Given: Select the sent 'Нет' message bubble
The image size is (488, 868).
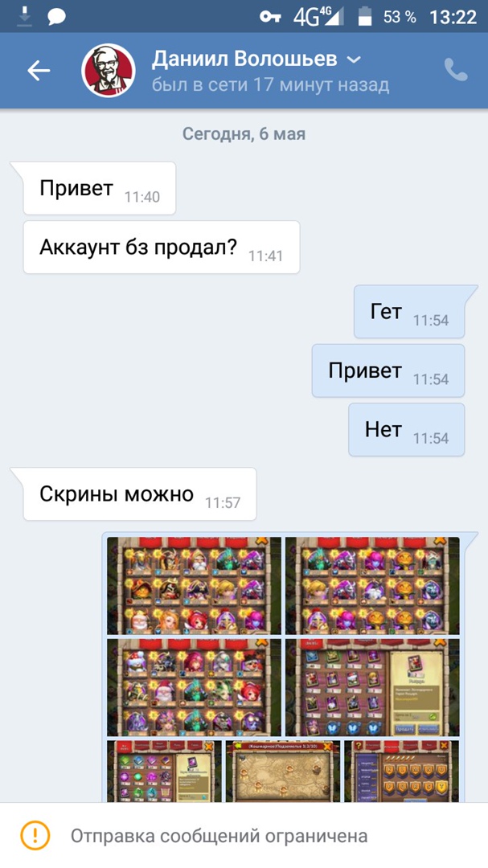Looking at the screenshot, I should click(406, 429).
